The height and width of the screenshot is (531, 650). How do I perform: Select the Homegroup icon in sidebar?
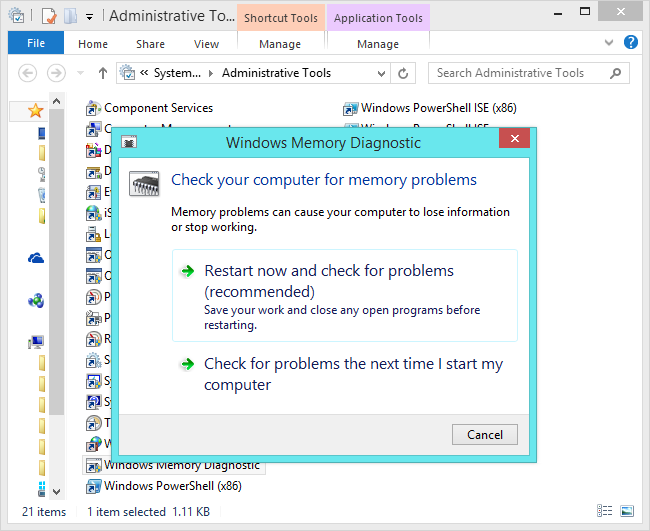(36, 299)
